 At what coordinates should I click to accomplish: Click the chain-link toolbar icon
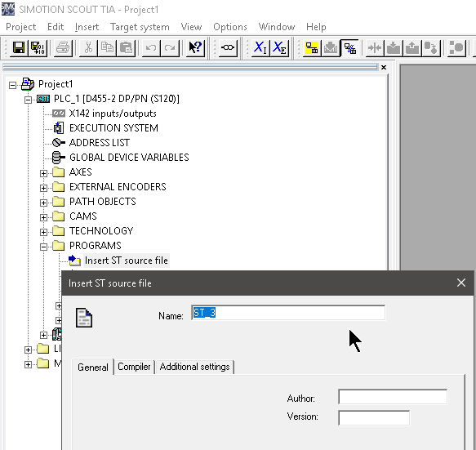[x=228, y=47]
